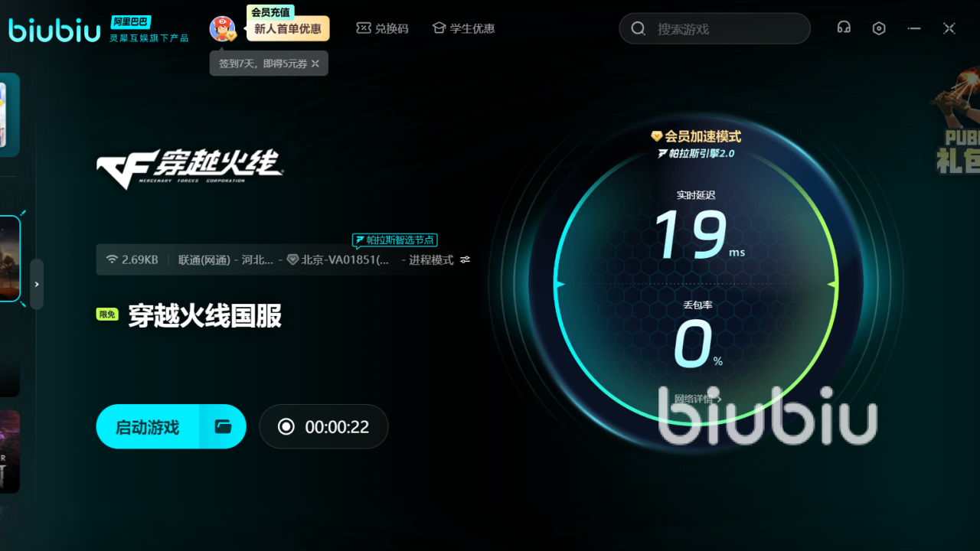Screen dimensions: 980x551
Task: Expand the left game sidebar arrow
Action: click(37, 284)
